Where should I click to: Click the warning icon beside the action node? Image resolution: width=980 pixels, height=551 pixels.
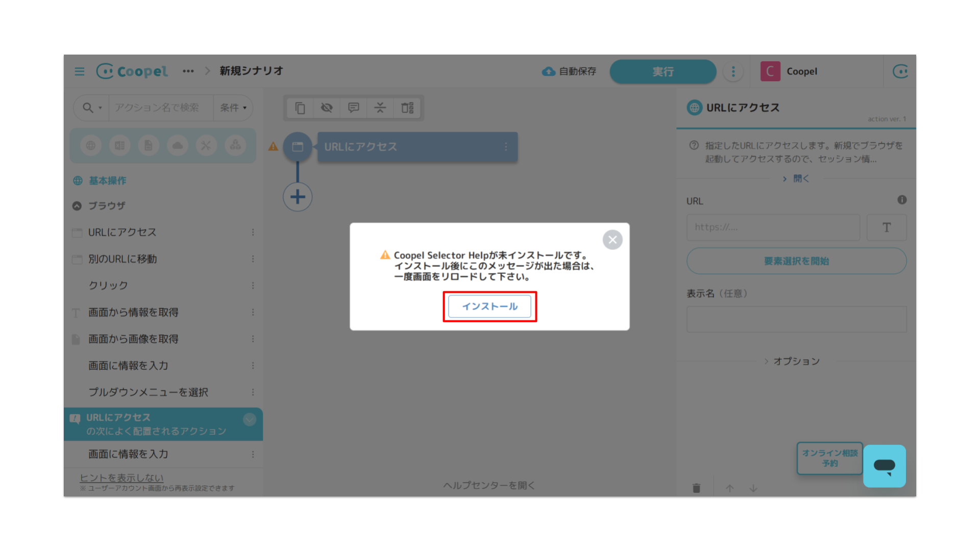[274, 147]
